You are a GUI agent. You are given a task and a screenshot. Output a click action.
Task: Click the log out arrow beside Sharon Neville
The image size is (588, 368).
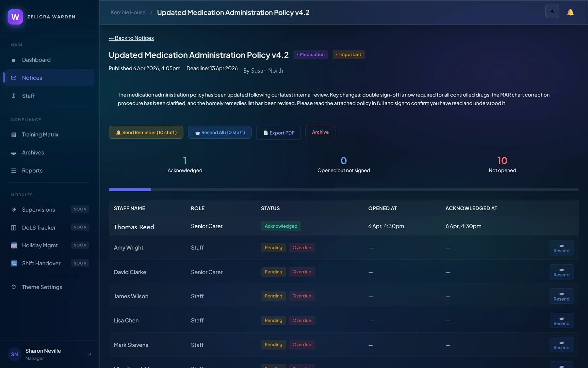pyautogui.click(x=89, y=354)
